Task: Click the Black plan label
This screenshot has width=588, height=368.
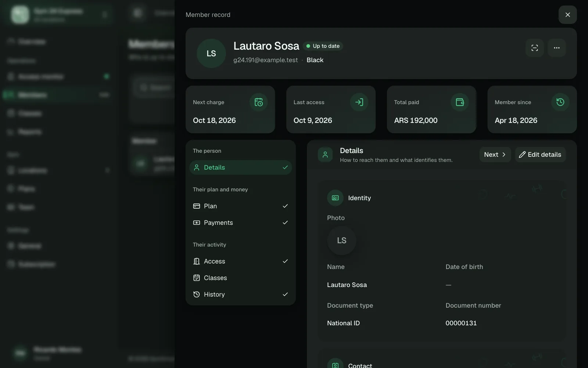Action: pos(315,60)
